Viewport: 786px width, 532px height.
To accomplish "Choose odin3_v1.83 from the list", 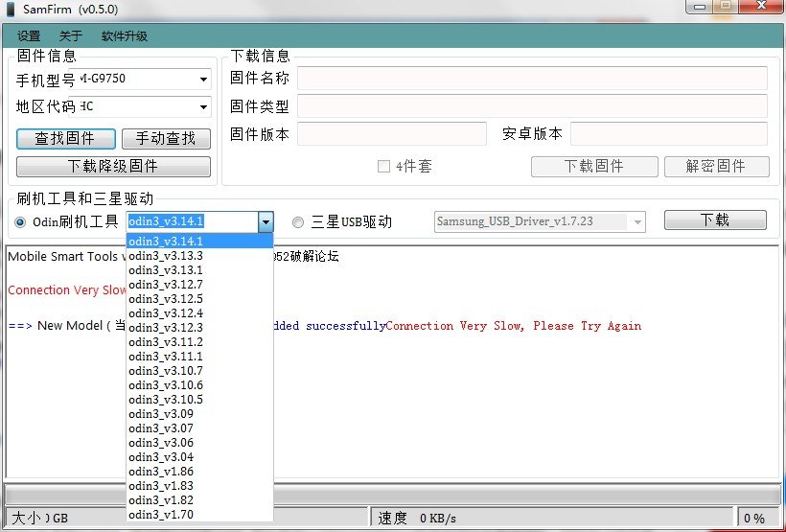I will [199, 486].
